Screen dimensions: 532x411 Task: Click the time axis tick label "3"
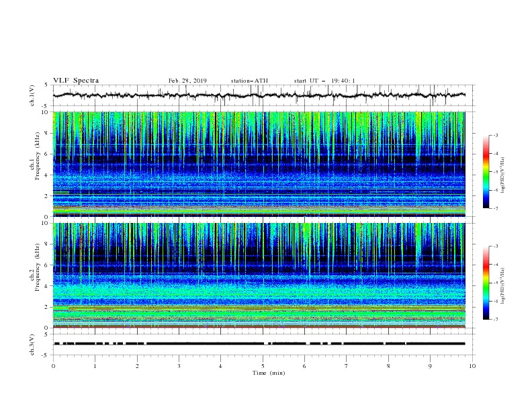[179, 366]
